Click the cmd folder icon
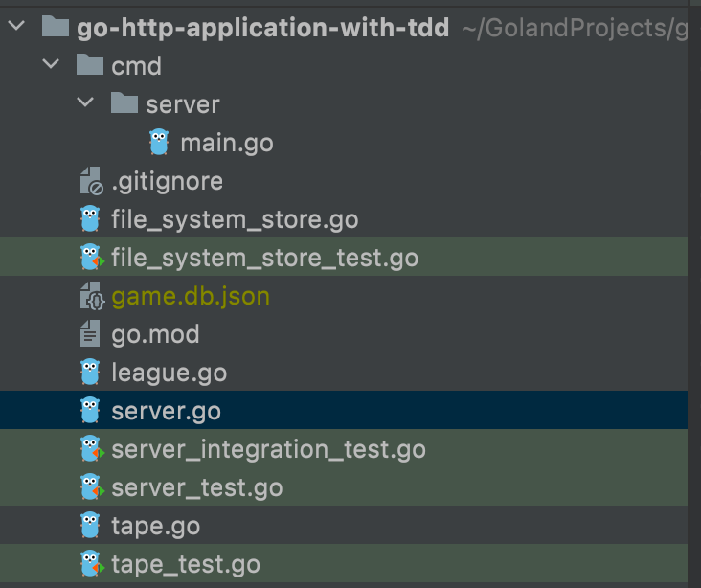 click(x=90, y=65)
